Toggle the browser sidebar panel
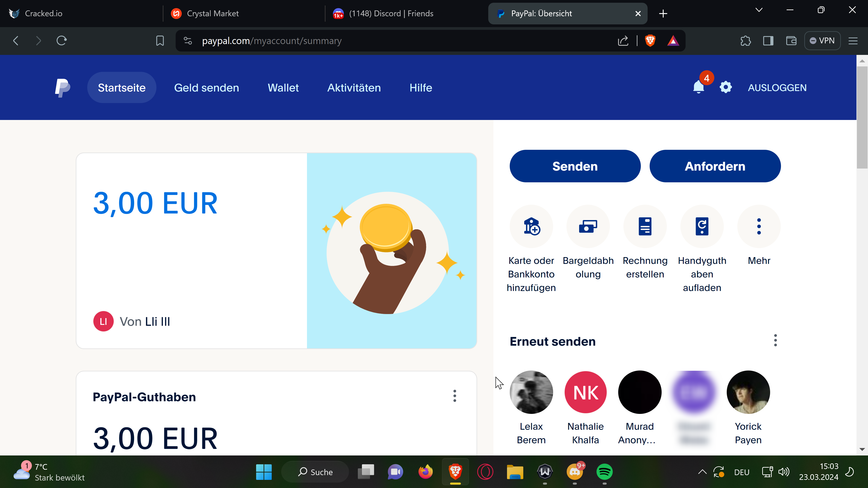This screenshot has width=868, height=488. click(768, 41)
